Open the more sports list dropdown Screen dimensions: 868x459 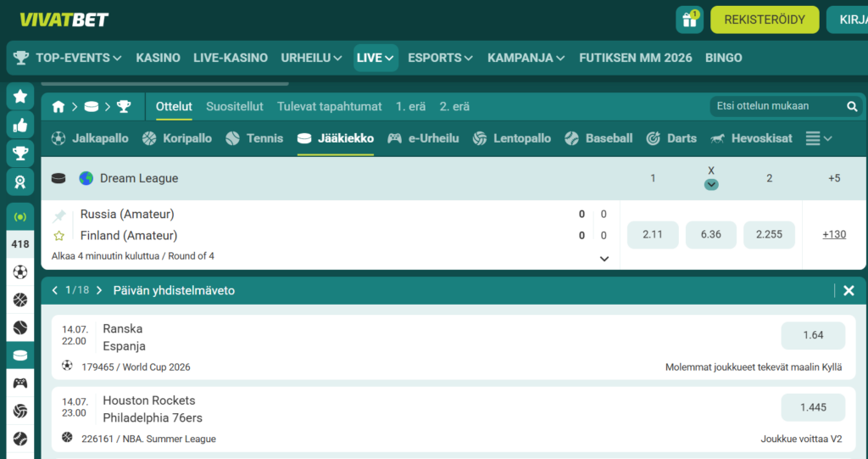[x=819, y=138]
